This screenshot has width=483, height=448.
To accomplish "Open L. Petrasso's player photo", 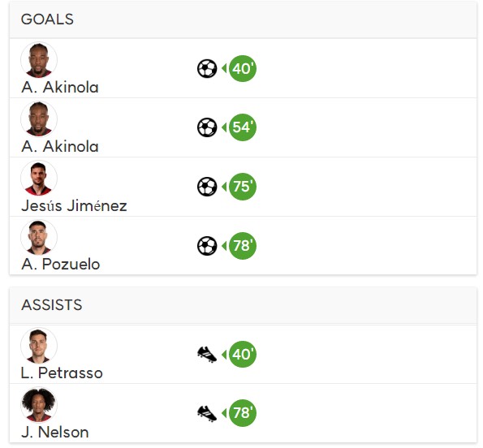I will (39, 346).
